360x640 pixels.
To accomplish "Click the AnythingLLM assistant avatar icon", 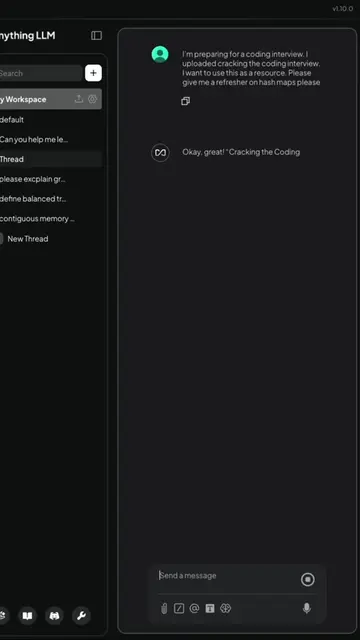I will click(x=160, y=153).
